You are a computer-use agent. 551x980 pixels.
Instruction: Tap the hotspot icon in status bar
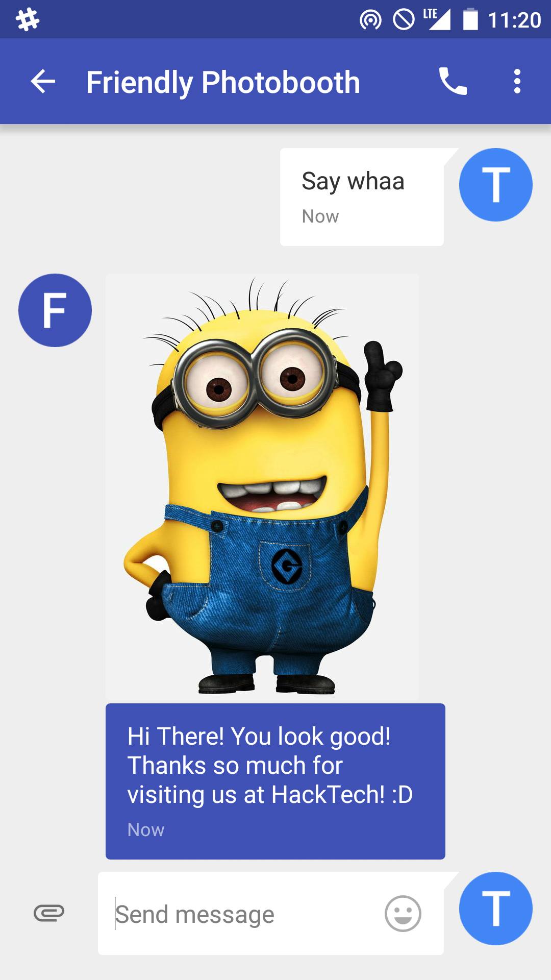coord(370,20)
